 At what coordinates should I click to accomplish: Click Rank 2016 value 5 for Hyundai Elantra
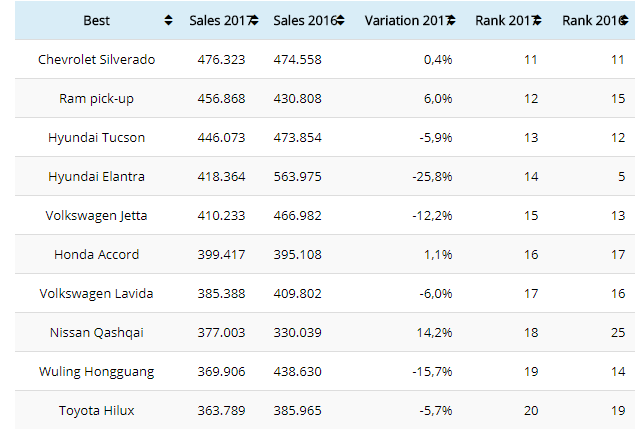click(622, 177)
